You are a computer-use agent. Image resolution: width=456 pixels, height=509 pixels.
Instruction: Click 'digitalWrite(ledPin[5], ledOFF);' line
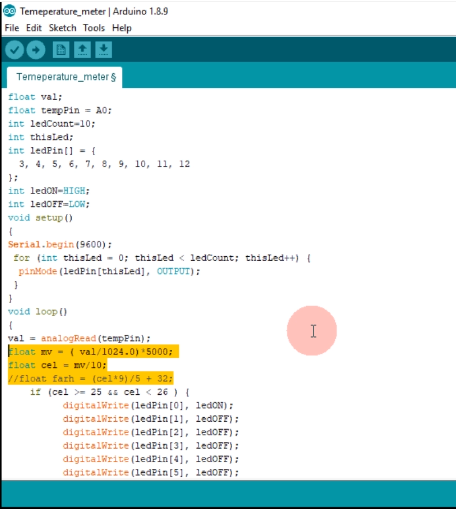point(151,472)
